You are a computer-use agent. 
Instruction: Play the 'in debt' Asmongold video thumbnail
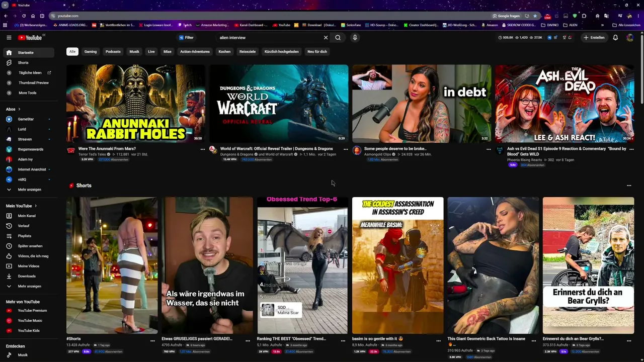pyautogui.click(x=422, y=104)
